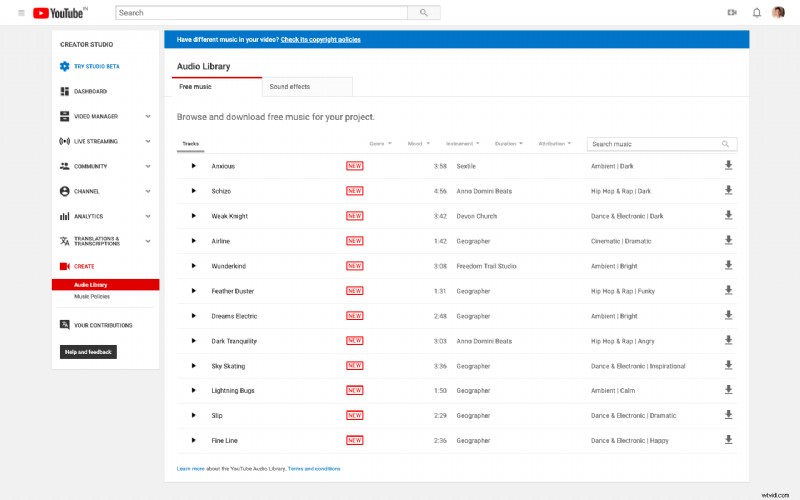800x500 pixels.
Task: Play the Schizo track
Action: coord(194,191)
